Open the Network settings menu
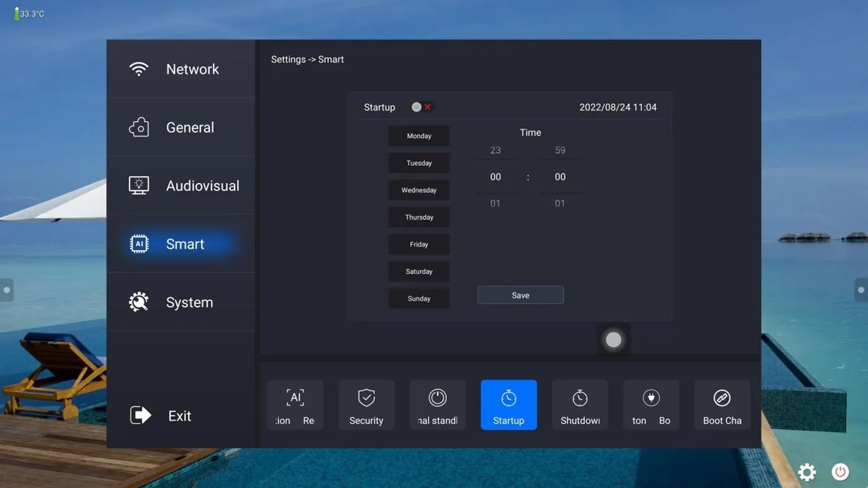 (181, 69)
